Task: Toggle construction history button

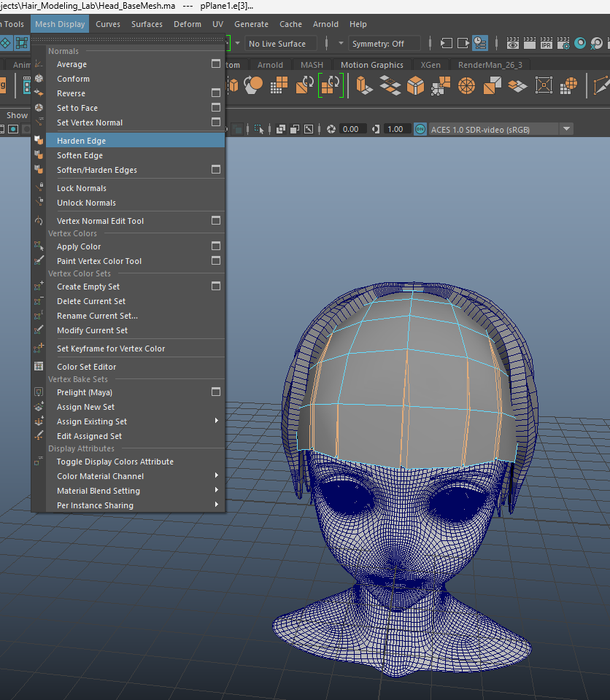Action: pyautogui.click(x=480, y=43)
